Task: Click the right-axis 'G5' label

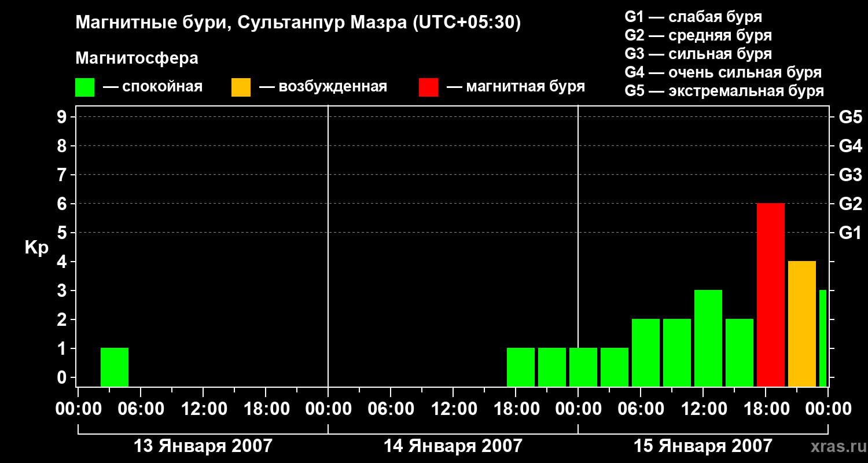Action: [x=850, y=117]
